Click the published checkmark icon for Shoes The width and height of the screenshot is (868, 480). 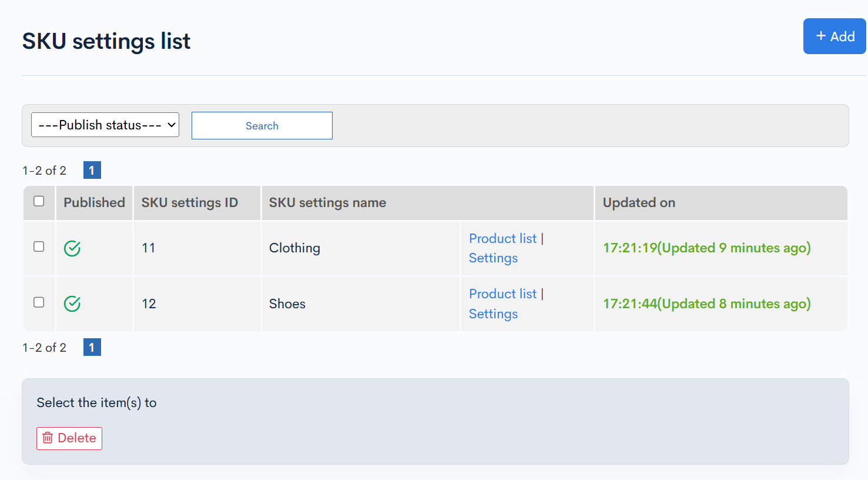pos(72,304)
